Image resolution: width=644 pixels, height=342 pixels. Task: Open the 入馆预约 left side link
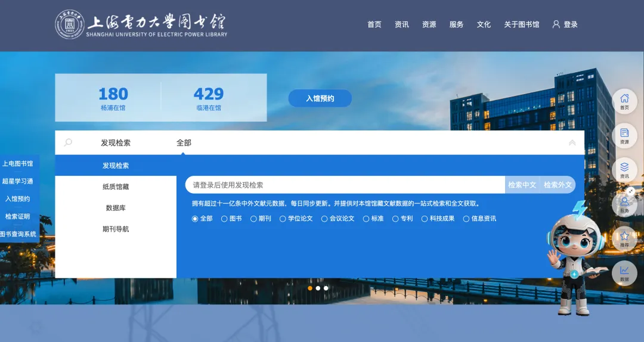point(18,199)
